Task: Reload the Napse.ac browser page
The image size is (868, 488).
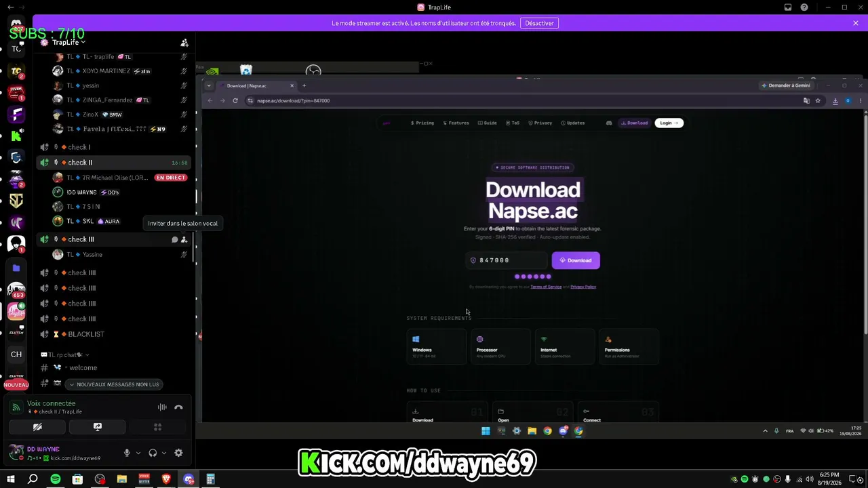Action: [x=235, y=101]
